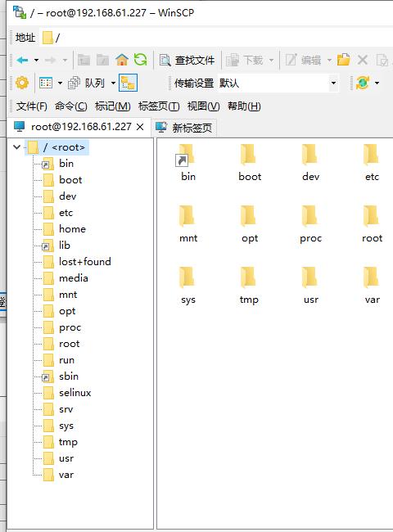Select lib in the directory tree
This screenshot has height=532, width=393.
(65, 246)
